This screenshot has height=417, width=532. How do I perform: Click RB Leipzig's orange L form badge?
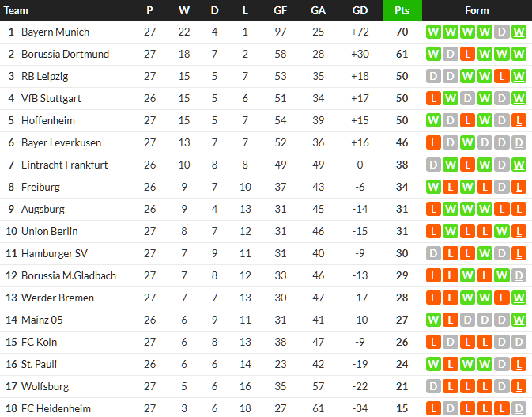501,77
